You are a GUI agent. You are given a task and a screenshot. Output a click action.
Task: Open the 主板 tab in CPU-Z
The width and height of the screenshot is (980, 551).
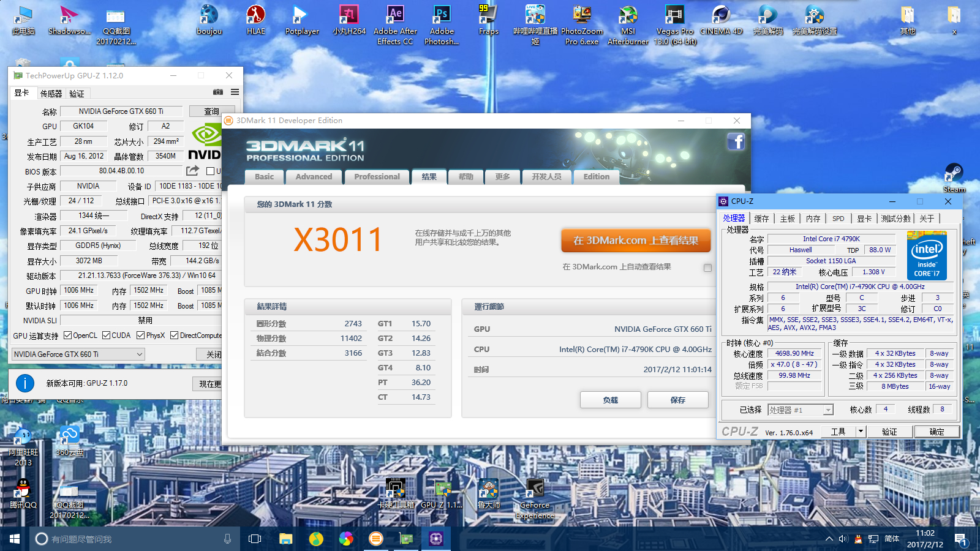(787, 219)
